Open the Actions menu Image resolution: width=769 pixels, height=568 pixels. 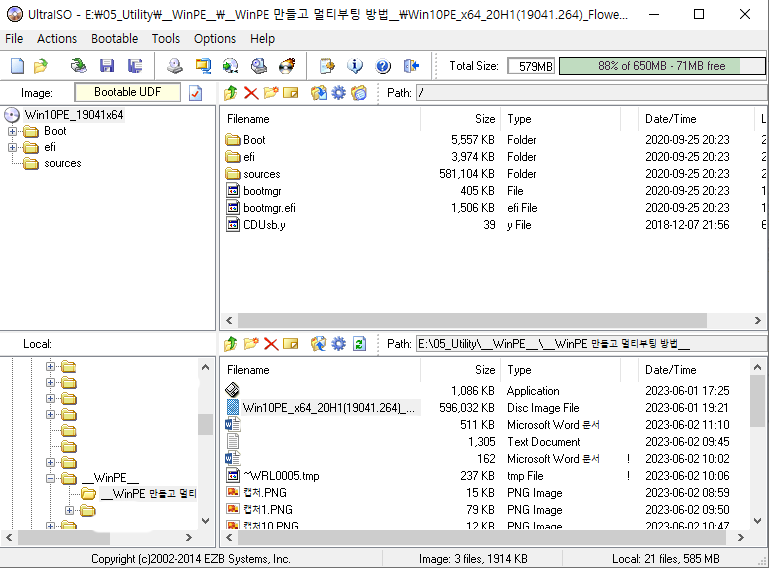click(x=57, y=39)
